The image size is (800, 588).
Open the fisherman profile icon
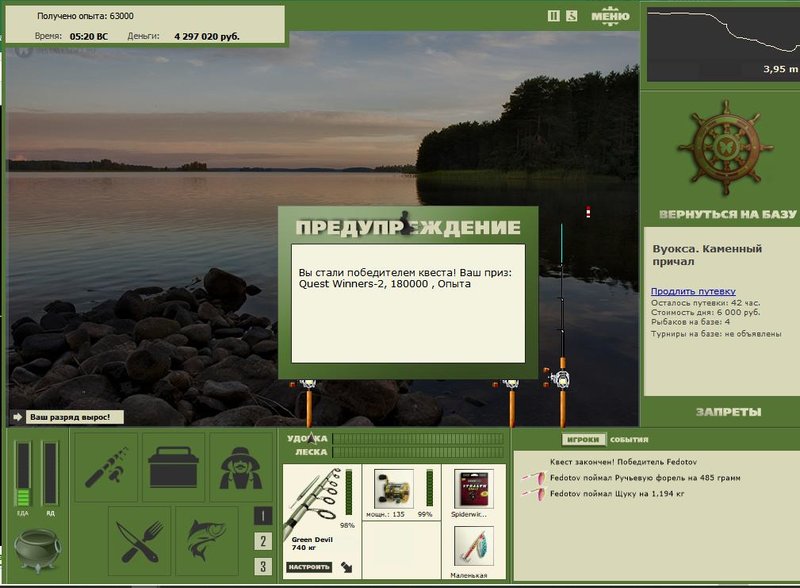coord(240,467)
